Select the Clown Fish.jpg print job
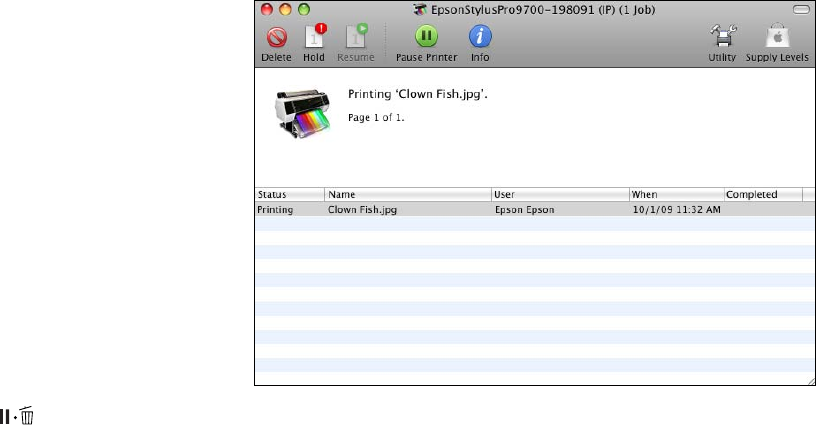 [x=535, y=210]
